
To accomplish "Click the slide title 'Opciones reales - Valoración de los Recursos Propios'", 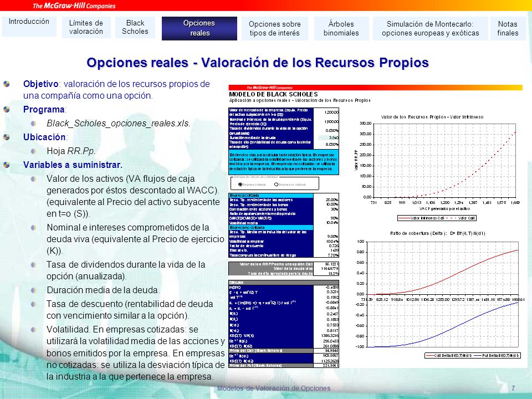I will pyautogui.click(x=258, y=63).
